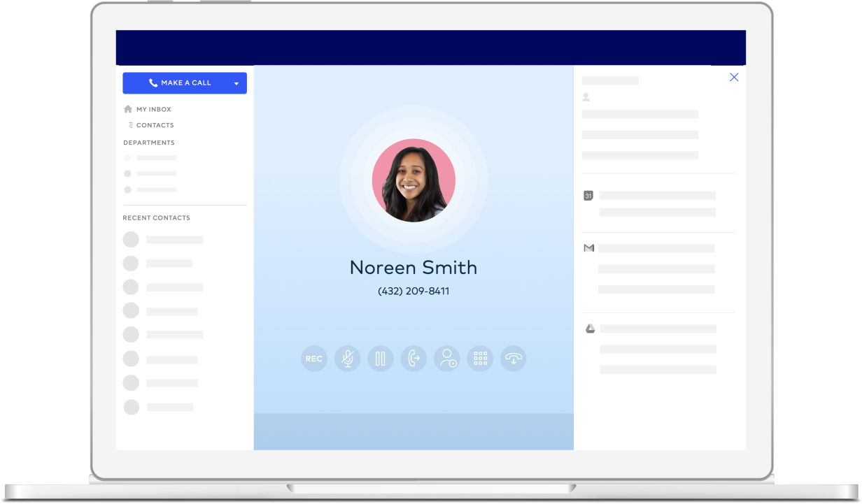This screenshot has width=862, height=504.
Task: Add a participant to the call
Action: point(446,358)
